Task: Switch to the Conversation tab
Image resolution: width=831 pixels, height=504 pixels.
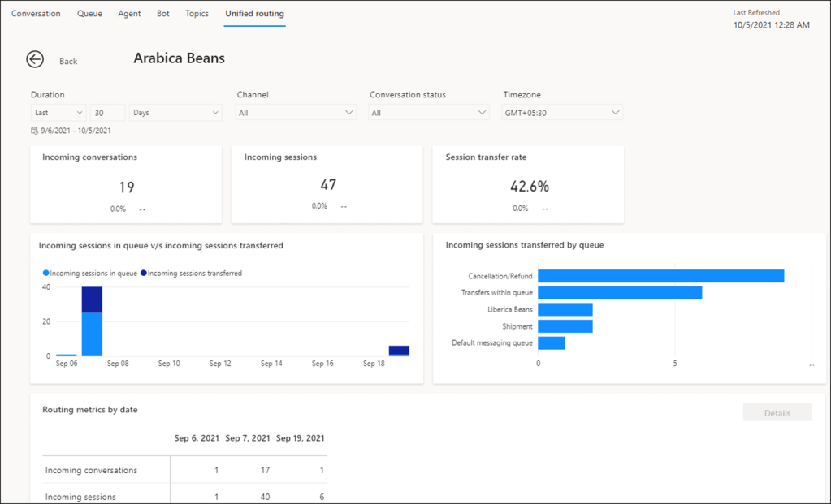Action: click(36, 14)
